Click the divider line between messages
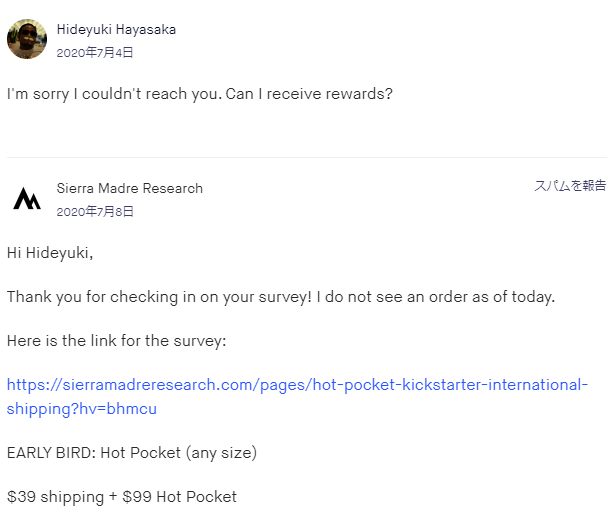This screenshot has width=613, height=519. pyautogui.click(x=306, y=157)
